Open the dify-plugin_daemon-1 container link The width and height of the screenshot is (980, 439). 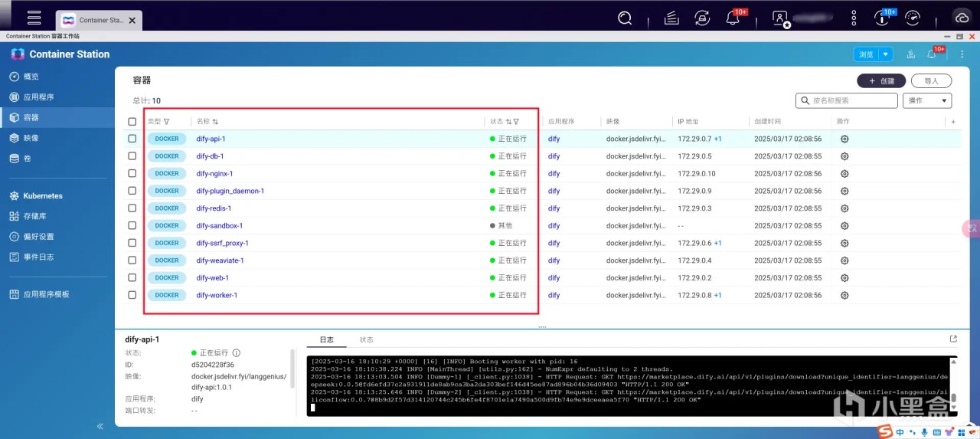pyautogui.click(x=230, y=191)
